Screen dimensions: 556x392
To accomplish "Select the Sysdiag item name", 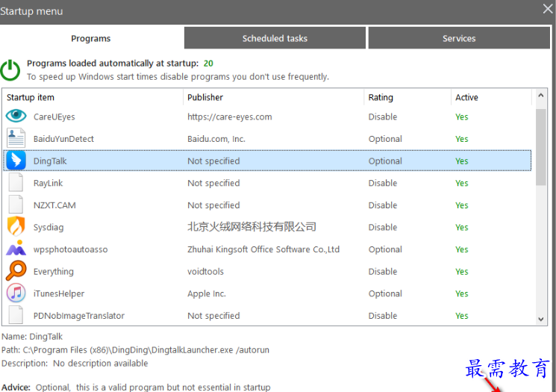I will (x=49, y=227).
